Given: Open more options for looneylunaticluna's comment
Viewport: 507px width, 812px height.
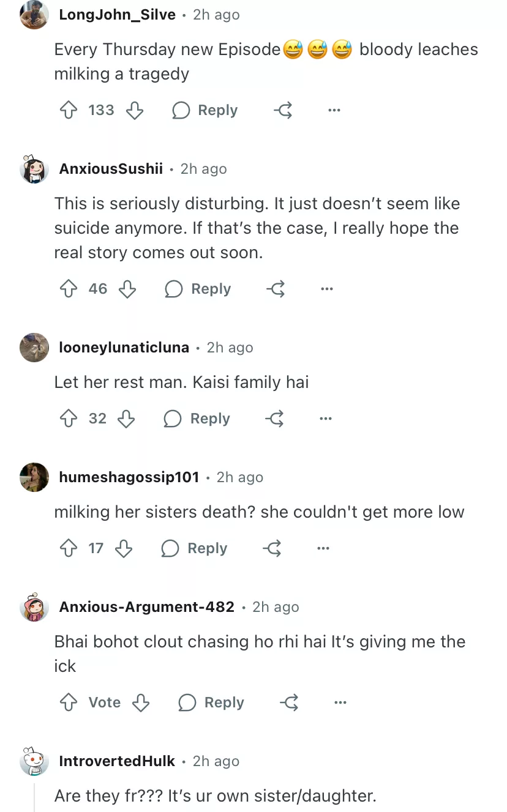Looking at the screenshot, I should pyautogui.click(x=326, y=419).
